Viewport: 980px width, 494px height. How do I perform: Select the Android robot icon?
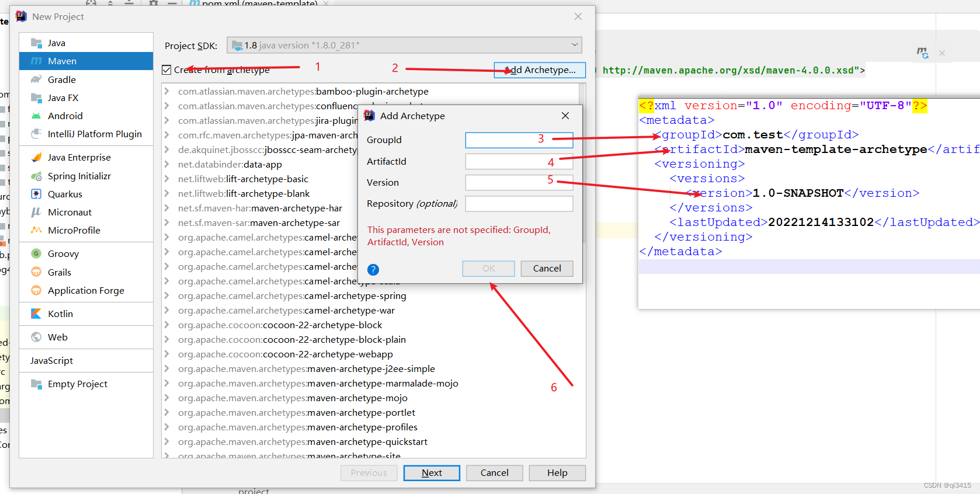(36, 116)
